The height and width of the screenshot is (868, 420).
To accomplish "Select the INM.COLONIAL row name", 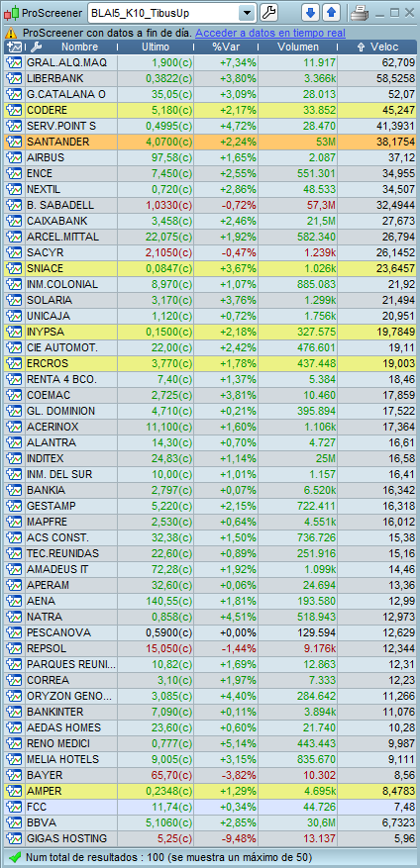I will click(x=62, y=284).
